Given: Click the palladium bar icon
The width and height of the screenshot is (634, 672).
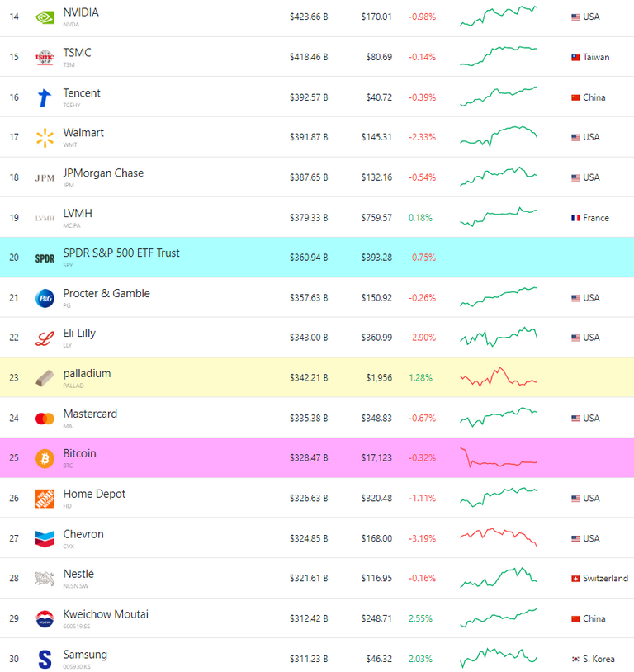Looking at the screenshot, I should (45, 378).
